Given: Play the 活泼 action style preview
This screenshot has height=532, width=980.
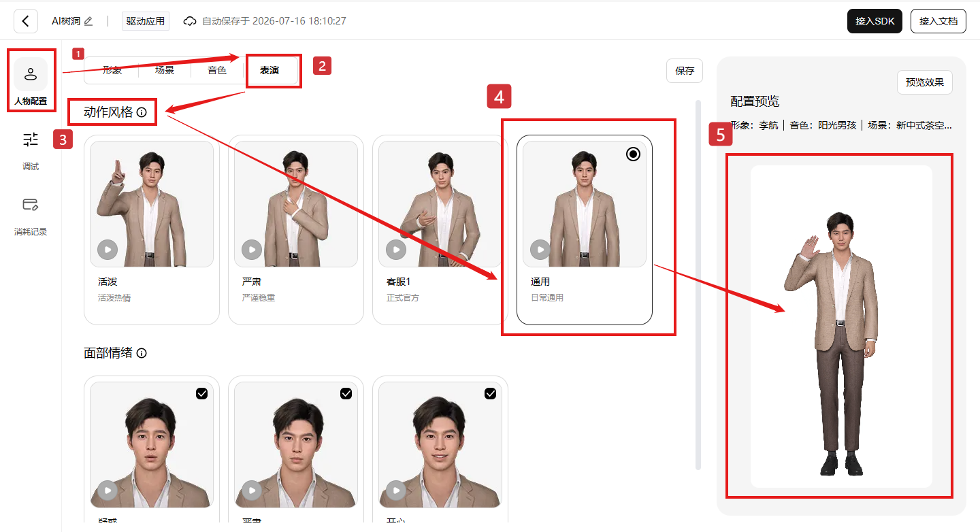Looking at the screenshot, I should 108,250.
